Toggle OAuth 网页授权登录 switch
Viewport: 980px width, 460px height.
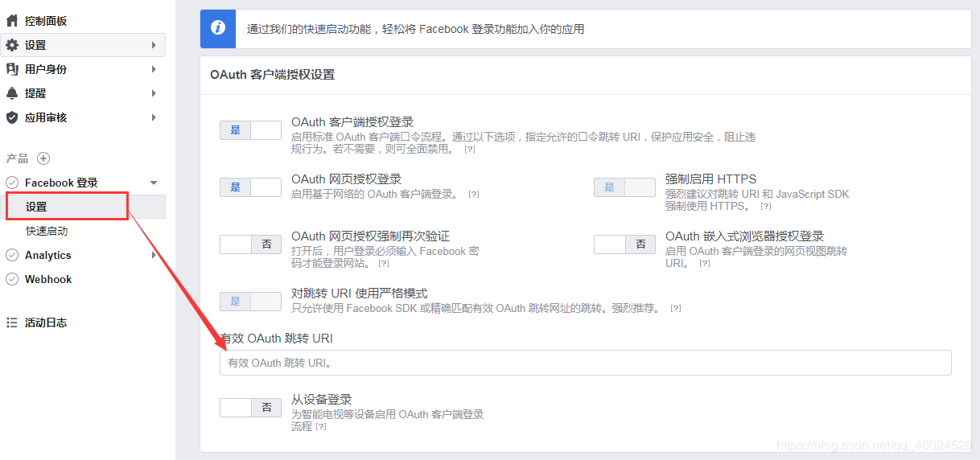coord(250,187)
